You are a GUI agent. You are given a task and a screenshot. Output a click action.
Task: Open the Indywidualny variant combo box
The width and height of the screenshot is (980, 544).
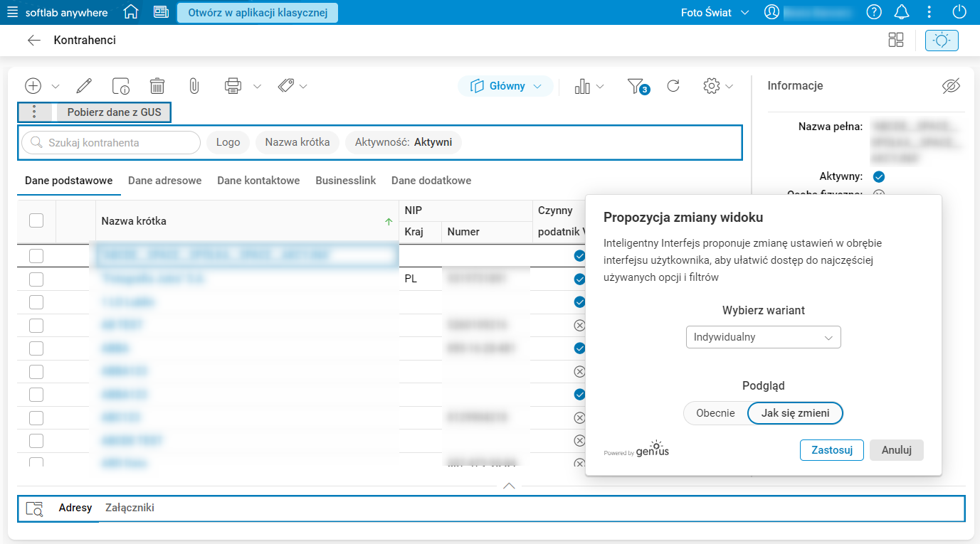tap(763, 337)
